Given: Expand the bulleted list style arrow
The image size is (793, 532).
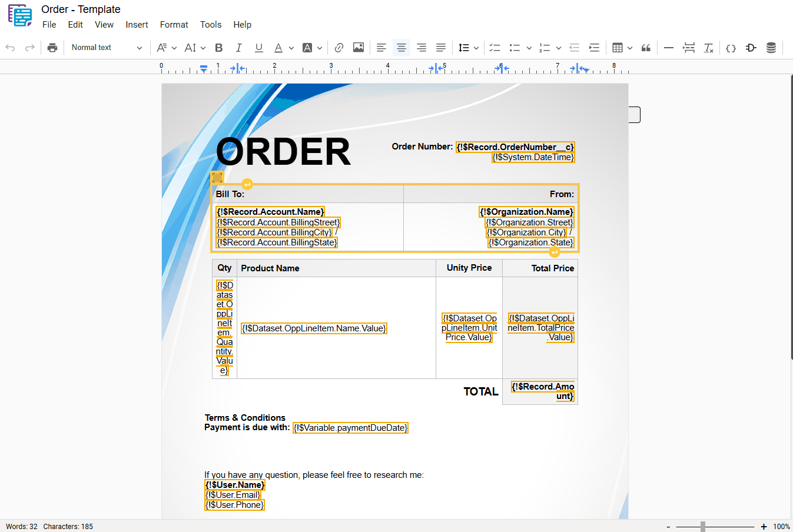Looking at the screenshot, I should point(529,48).
